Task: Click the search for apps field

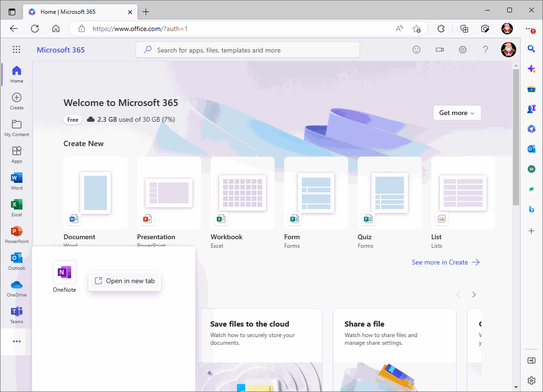Action: click(247, 50)
